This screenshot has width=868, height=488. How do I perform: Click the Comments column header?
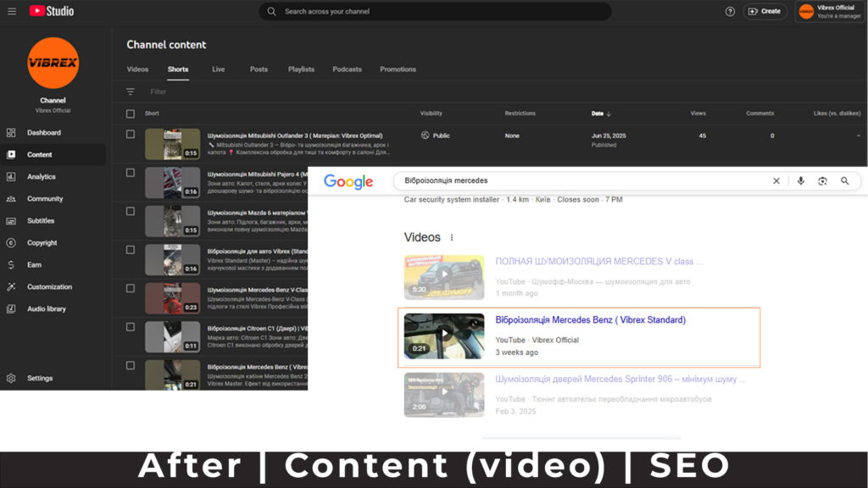click(759, 114)
